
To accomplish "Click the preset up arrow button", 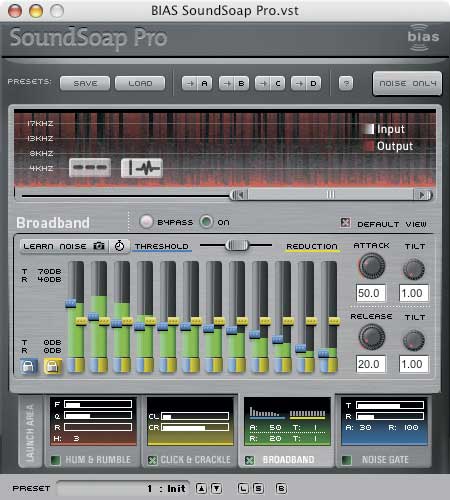I will (201, 489).
